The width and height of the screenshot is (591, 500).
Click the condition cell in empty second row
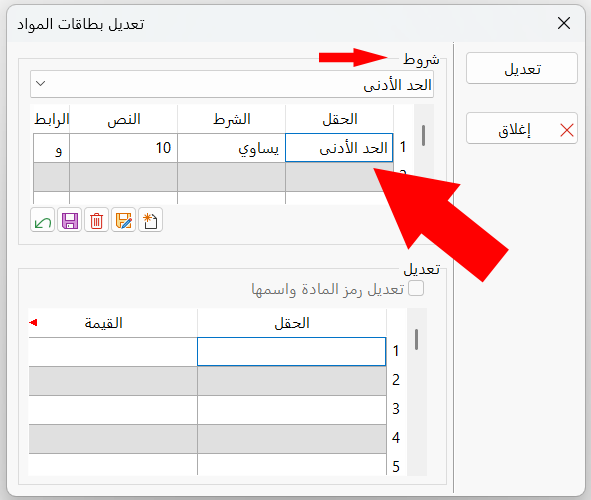pyautogui.click(x=231, y=177)
